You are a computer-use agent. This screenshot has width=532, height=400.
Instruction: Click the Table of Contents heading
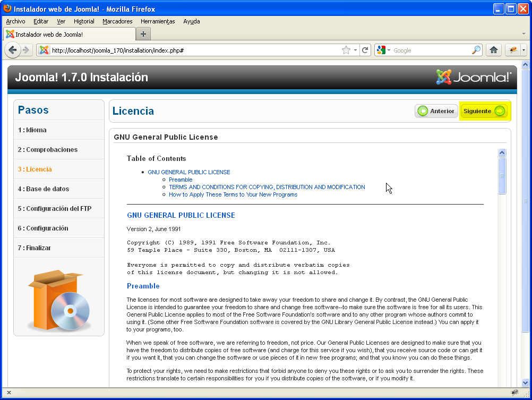coord(157,159)
